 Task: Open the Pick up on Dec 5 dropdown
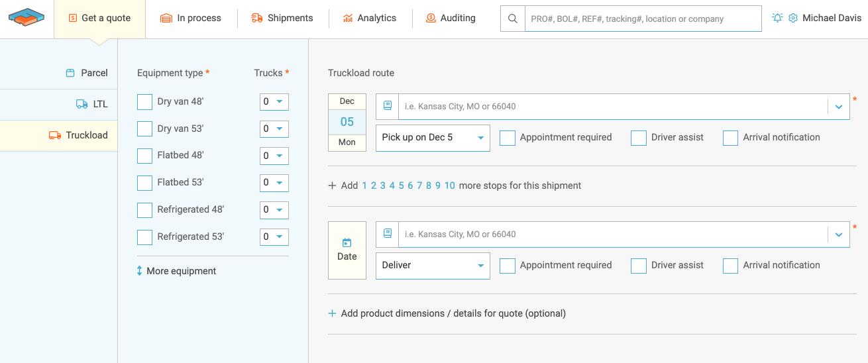pyautogui.click(x=433, y=138)
